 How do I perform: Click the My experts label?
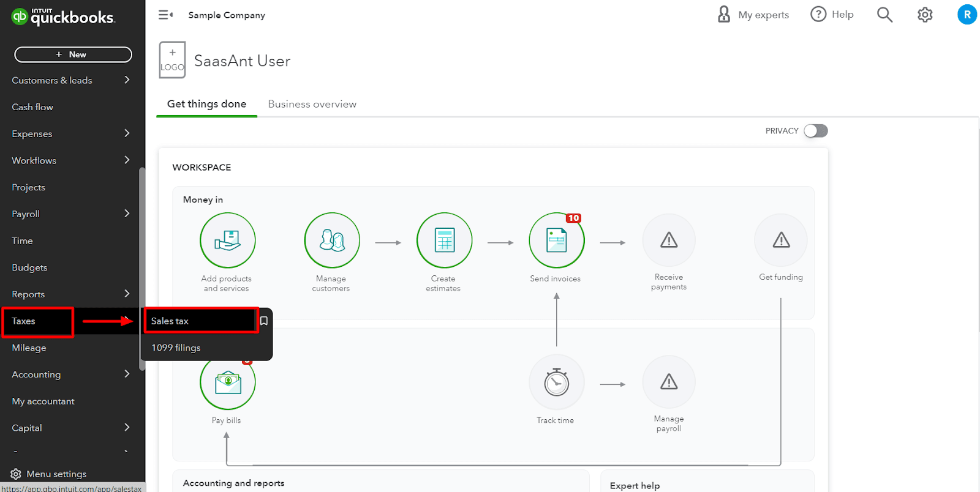click(763, 15)
